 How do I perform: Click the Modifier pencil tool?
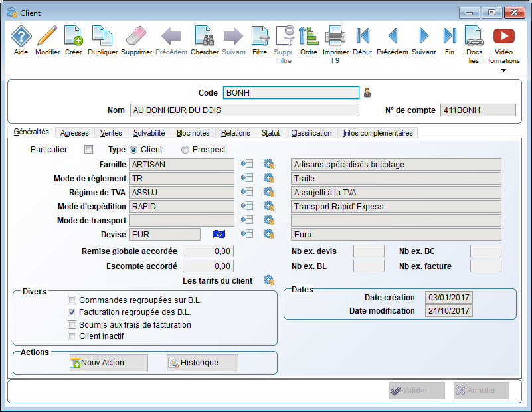(47, 36)
